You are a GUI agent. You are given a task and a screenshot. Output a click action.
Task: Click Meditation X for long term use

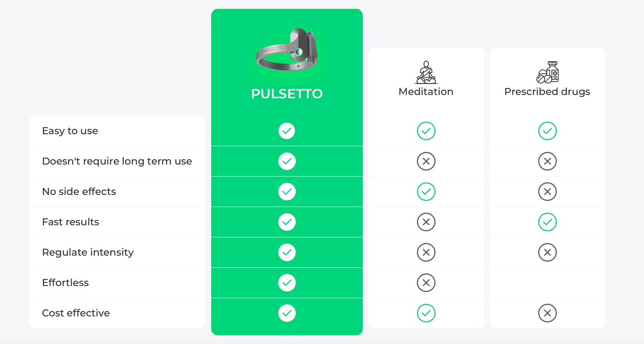point(426,161)
